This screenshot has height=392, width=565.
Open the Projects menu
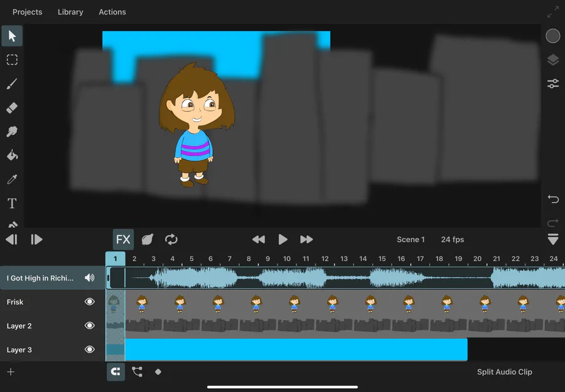(x=28, y=12)
